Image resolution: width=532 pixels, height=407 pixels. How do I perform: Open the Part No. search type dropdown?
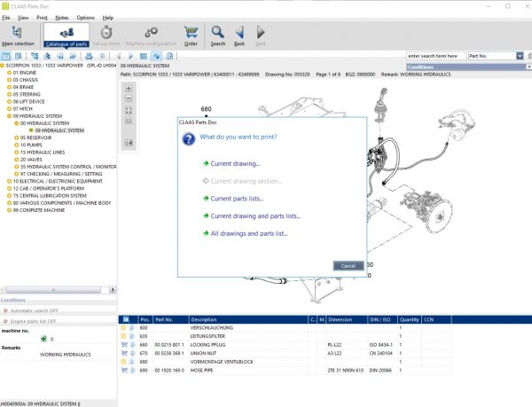point(518,56)
